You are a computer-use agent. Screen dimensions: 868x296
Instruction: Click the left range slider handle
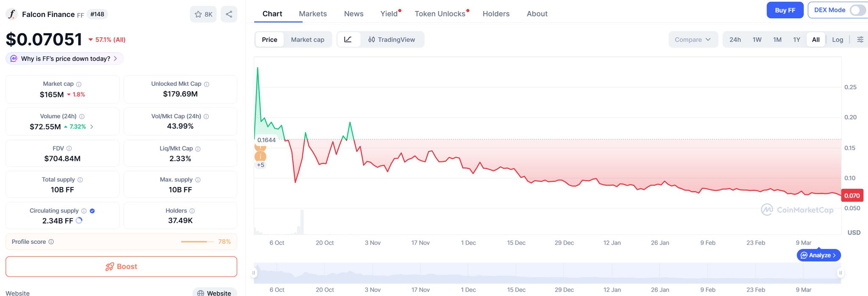[254, 273]
